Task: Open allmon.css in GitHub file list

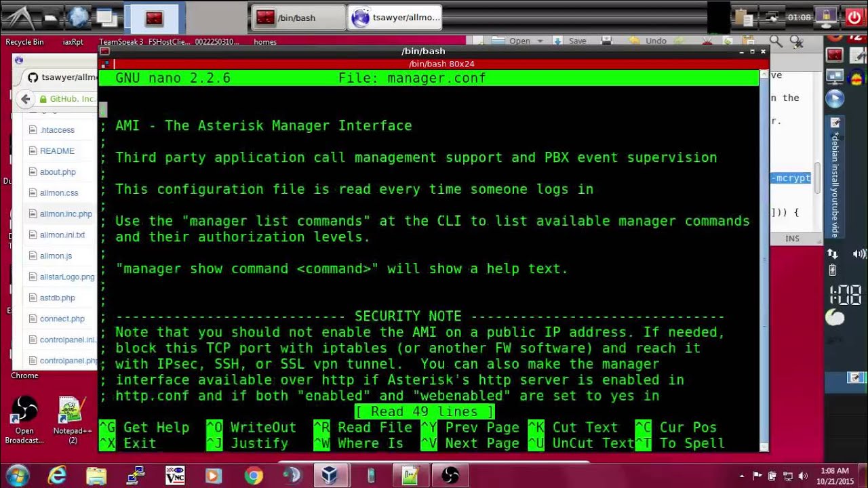Action: click(x=59, y=193)
